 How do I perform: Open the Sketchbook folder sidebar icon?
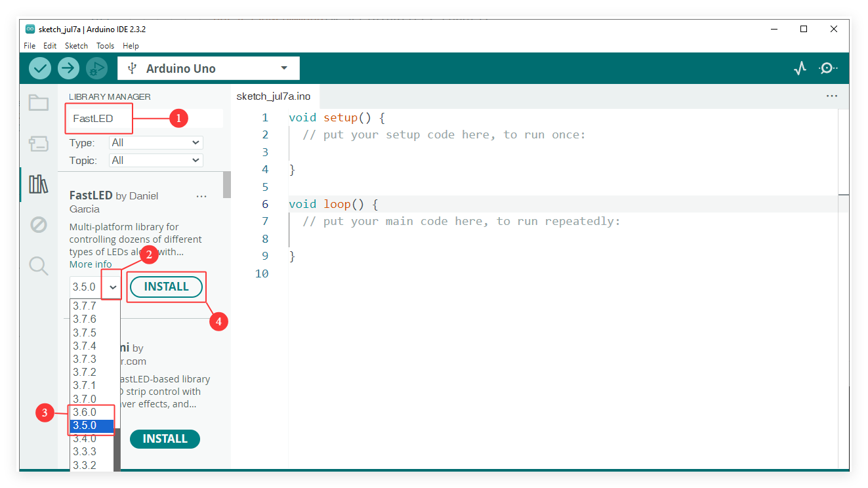tap(39, 102)
